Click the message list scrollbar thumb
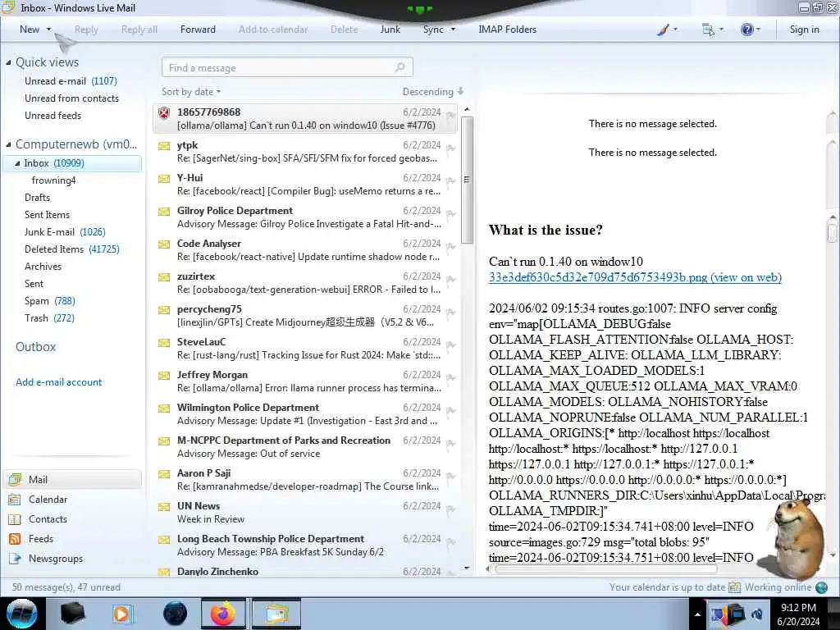 coord(467,180)
